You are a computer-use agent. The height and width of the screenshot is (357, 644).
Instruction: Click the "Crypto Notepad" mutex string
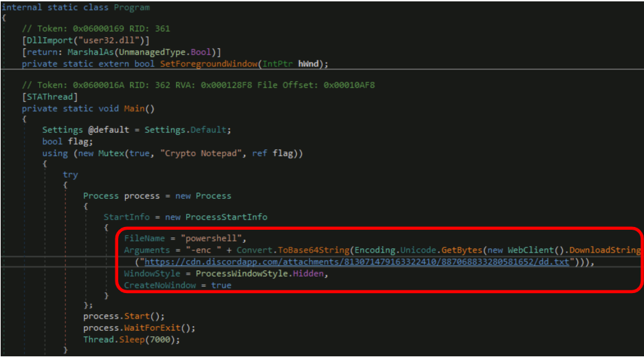tap(201, 153)
